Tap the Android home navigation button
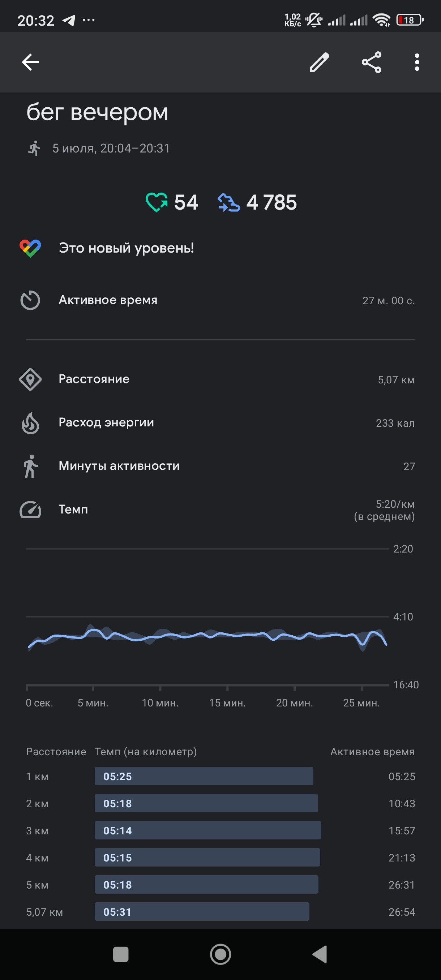Viewport: 441px width, 980px height. [221, 954]
